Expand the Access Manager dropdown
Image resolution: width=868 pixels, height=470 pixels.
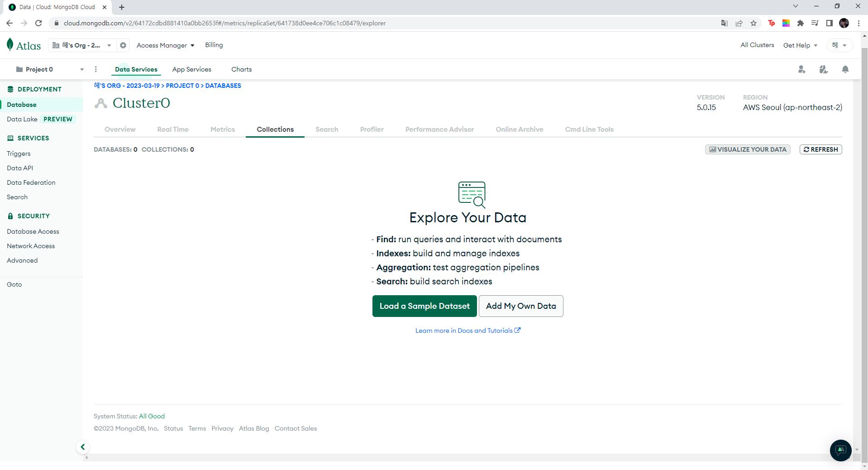click(166, 45)
